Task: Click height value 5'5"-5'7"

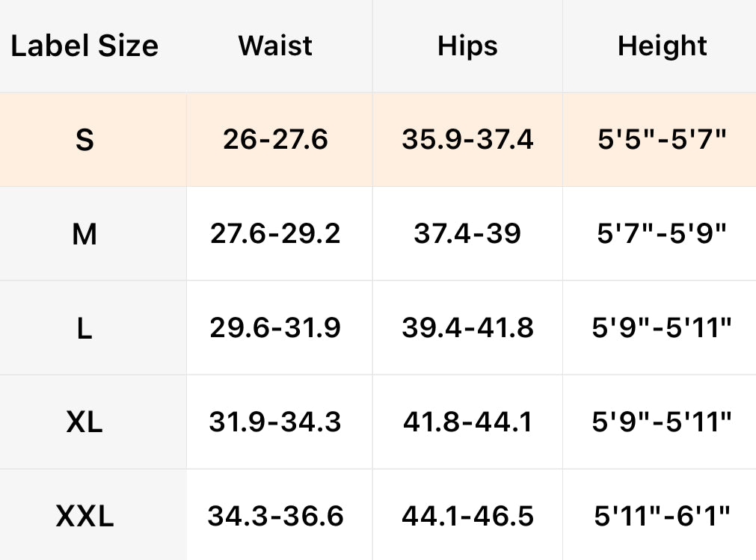Action: pos(662,140)
